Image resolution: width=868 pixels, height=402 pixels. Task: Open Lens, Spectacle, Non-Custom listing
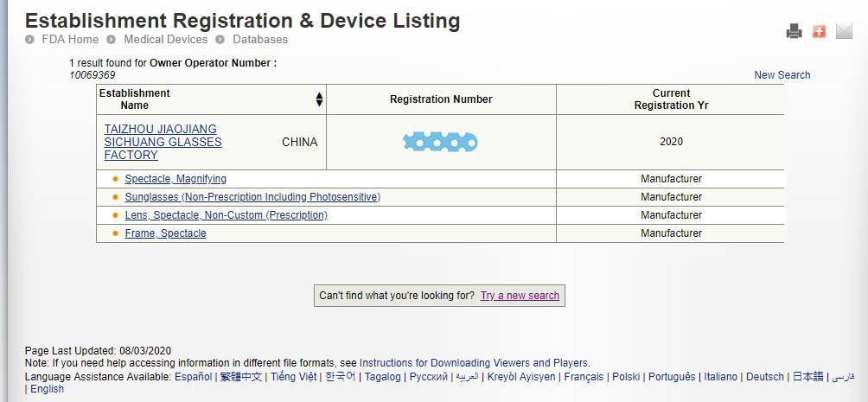coord(226,215)
